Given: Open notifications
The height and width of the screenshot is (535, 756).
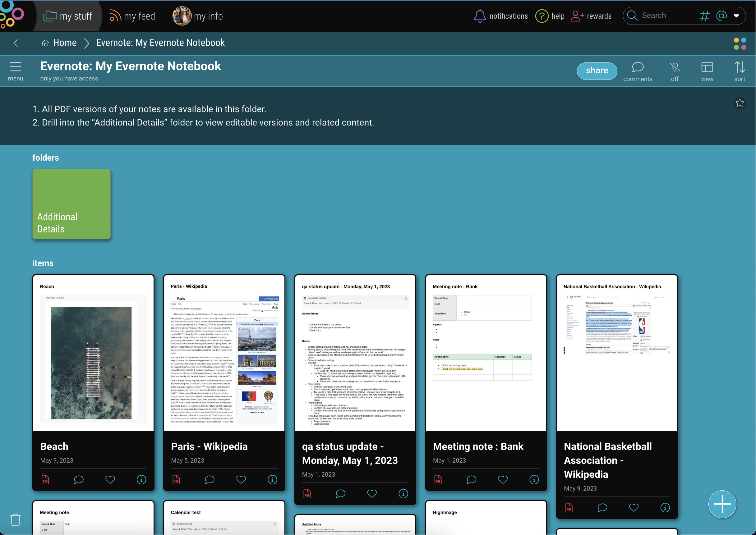Looking at the screenshot, I should [x=500, y=16].
